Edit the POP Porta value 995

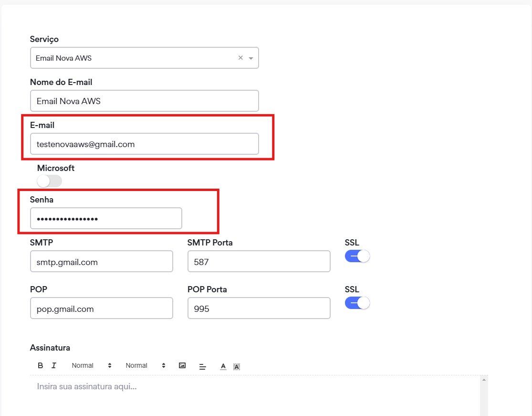259,308
